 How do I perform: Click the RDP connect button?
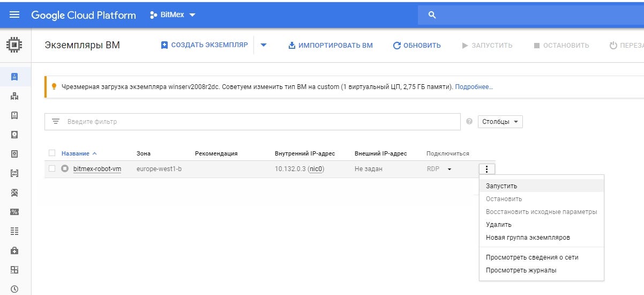tap(433, 169)
